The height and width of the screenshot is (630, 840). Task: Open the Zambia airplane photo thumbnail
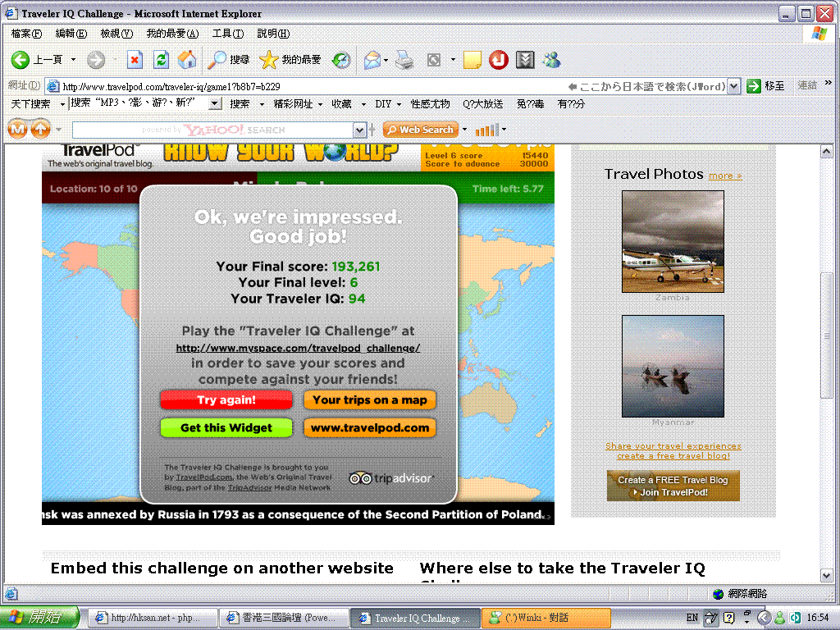pyautogui.click(x=673, y=242)
